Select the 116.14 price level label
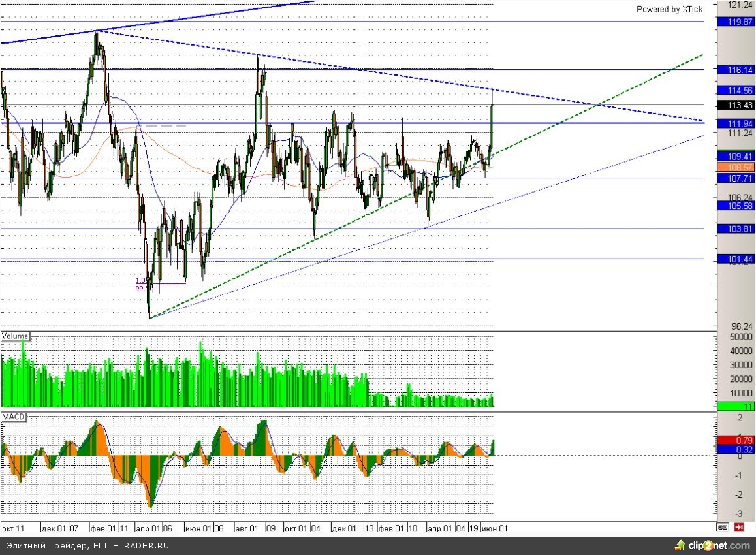Screen dimensions: 756x555 point(736,69)
